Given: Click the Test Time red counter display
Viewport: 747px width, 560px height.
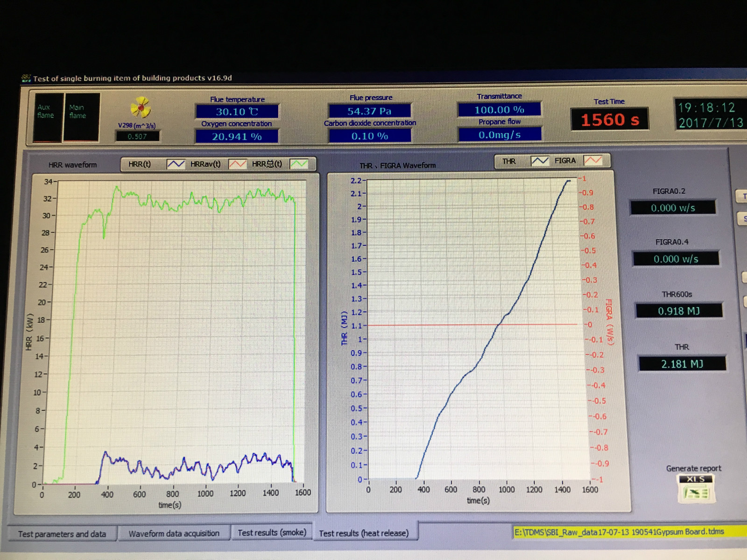Looking at the screenshot, I should 609,120.
